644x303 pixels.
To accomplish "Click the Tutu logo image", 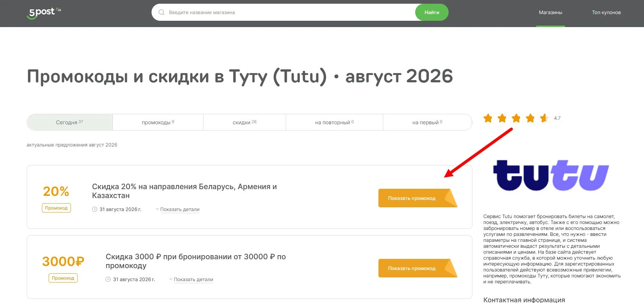I will click(x=551, y=175).
